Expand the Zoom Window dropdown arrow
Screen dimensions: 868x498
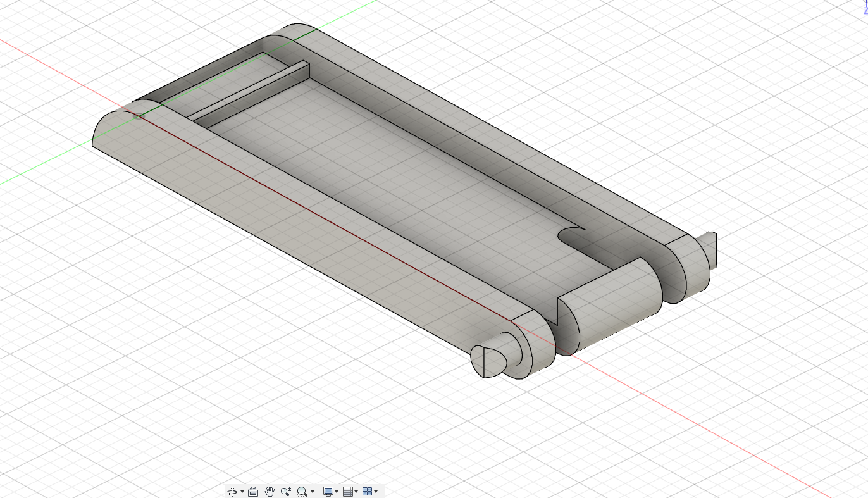[x=313, y=492]
